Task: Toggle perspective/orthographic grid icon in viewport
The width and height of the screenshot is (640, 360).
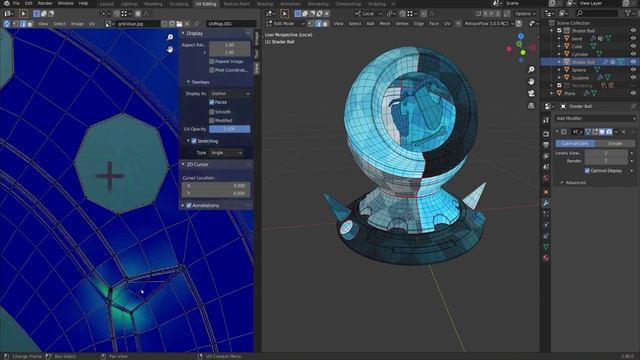Action: 531,106
